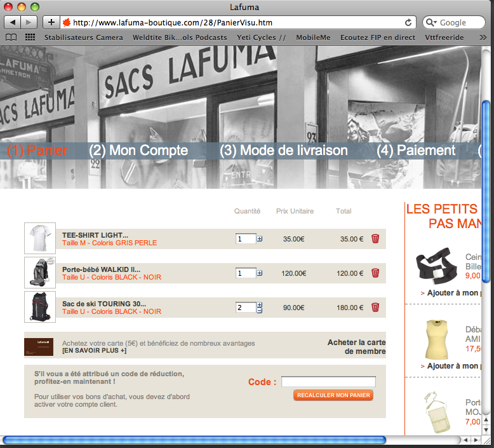The height and width of the screenshot is (448, 494).
Task: Open the bookmarks book icon
Action: 11,37
